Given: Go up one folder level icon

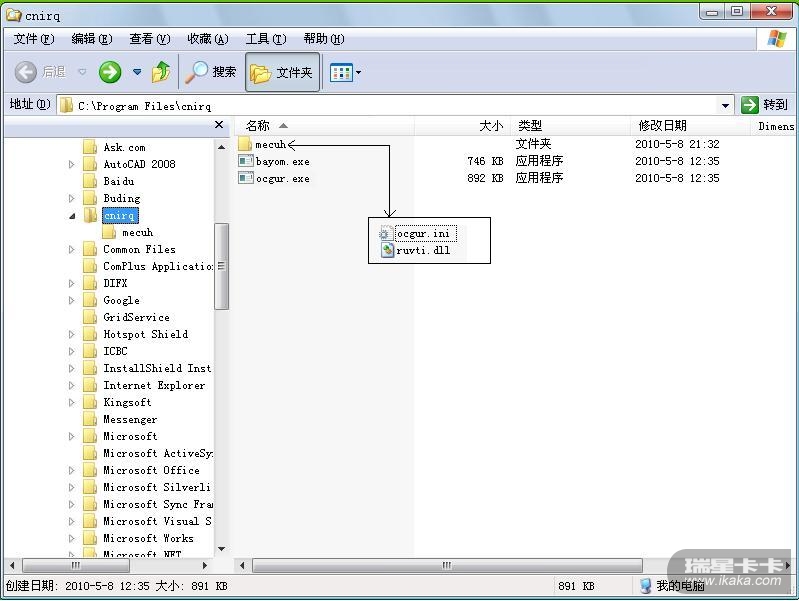Looking at the screenshot, I should point(161,72).
